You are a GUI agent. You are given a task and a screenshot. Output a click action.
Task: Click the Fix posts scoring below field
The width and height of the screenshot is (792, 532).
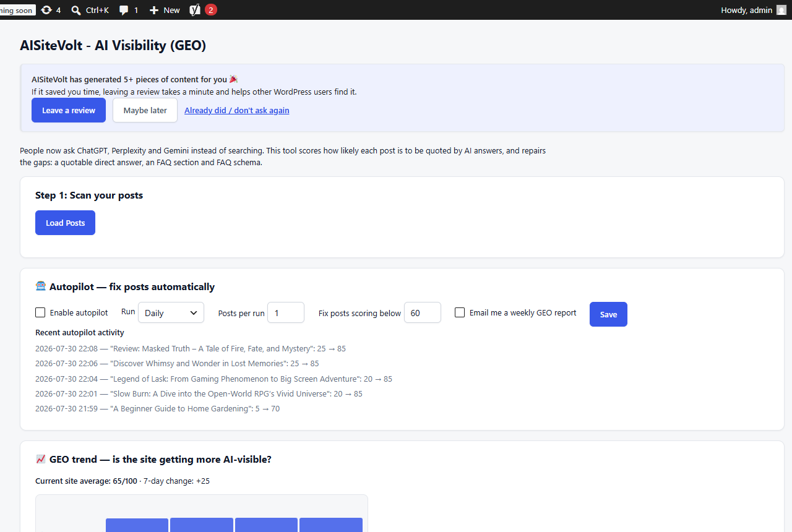point(423,312)
